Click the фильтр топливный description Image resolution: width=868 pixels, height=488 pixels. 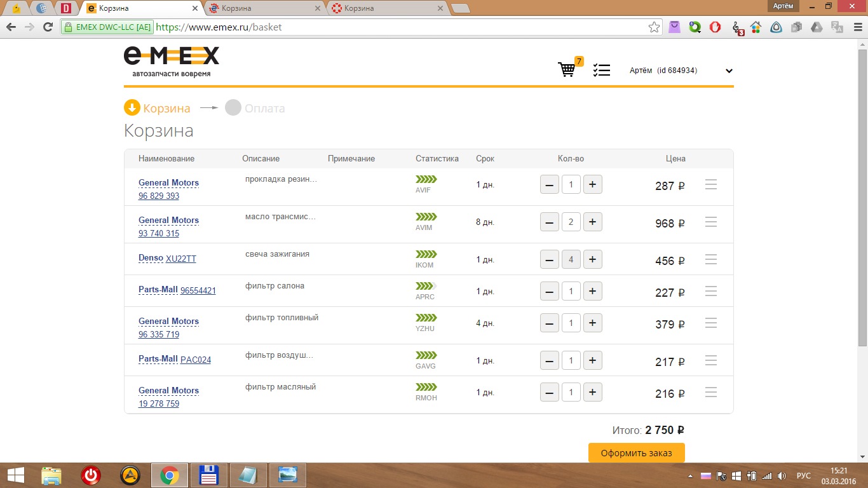point(281,318)
